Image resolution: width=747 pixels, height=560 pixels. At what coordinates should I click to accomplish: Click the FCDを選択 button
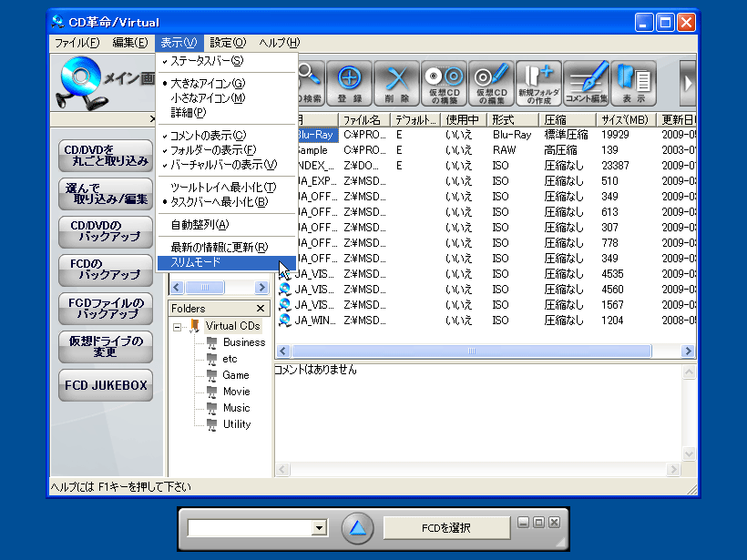(446, 527)
